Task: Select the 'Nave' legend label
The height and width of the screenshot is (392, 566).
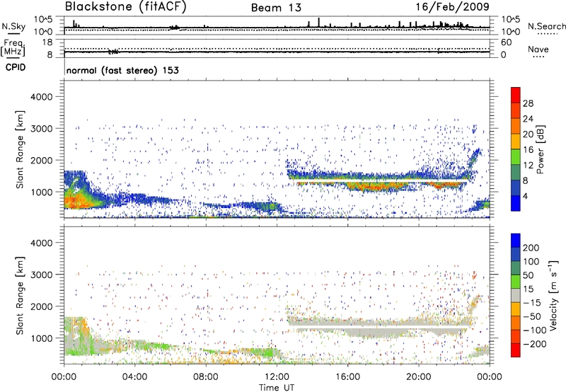Action: 538,49
